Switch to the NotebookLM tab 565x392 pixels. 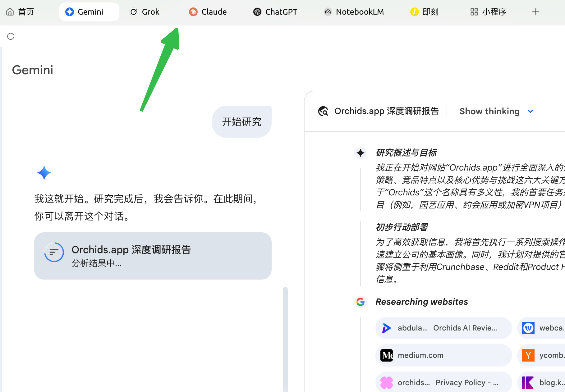[x=354, y=12]
